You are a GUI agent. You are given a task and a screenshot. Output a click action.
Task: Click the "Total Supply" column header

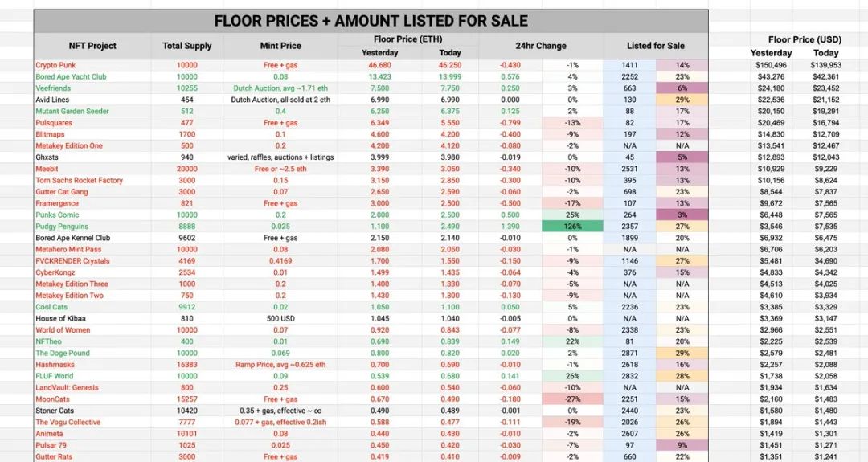187,47
